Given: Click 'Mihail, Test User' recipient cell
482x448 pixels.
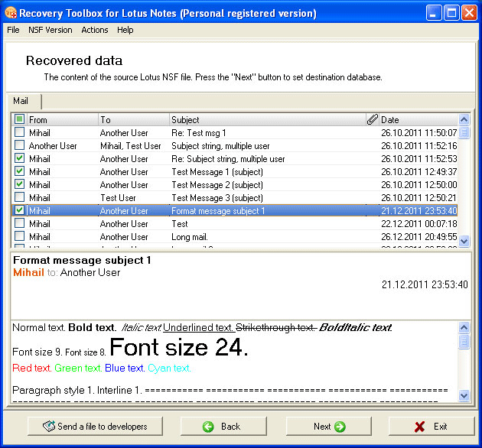Looking at the screenshot, I should click(x=131, y=146).
